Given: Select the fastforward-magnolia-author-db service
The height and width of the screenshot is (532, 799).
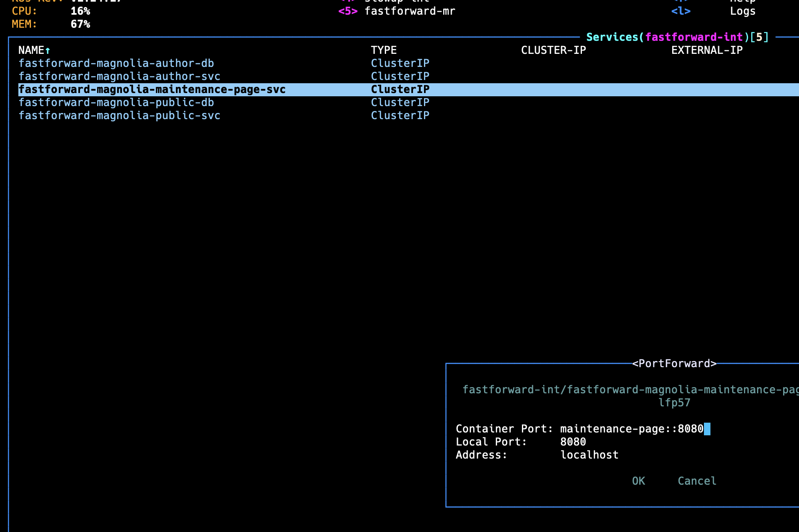Looking at the screenshot, I should pos(117,63).
